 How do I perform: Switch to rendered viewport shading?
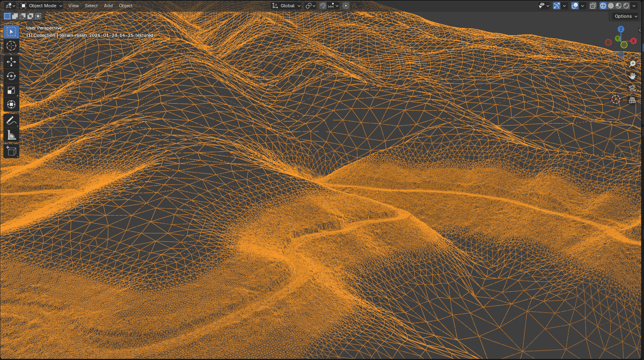[x=626, y=6]
